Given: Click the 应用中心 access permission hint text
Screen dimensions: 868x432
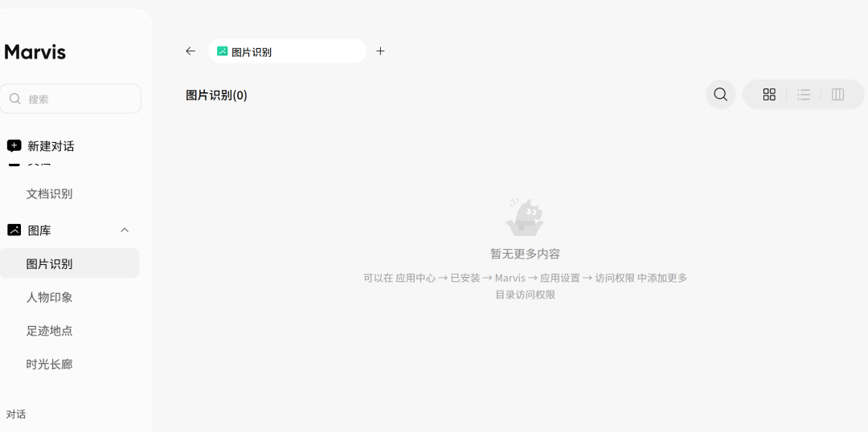Looking at the screenshot, I should click(x=525, y=286).
